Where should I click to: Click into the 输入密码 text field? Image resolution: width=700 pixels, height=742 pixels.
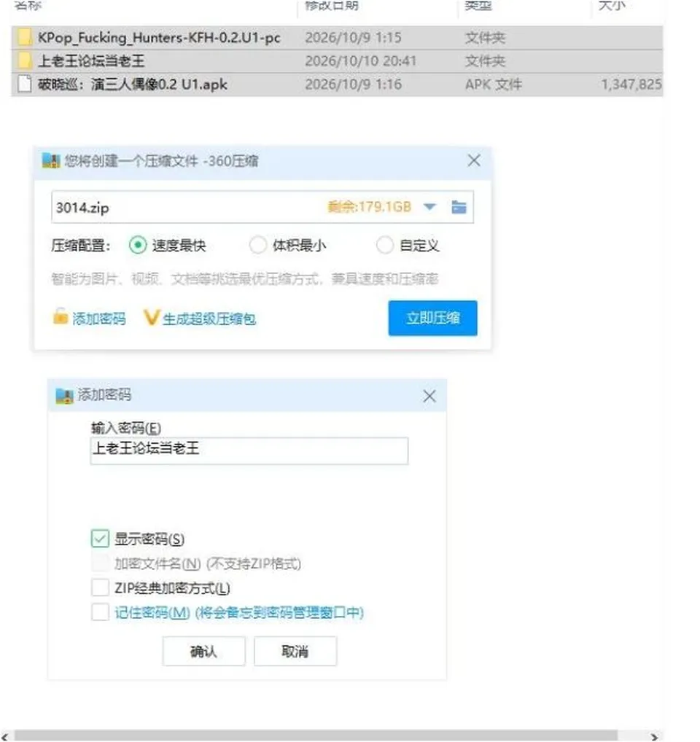tap(249, 450)
